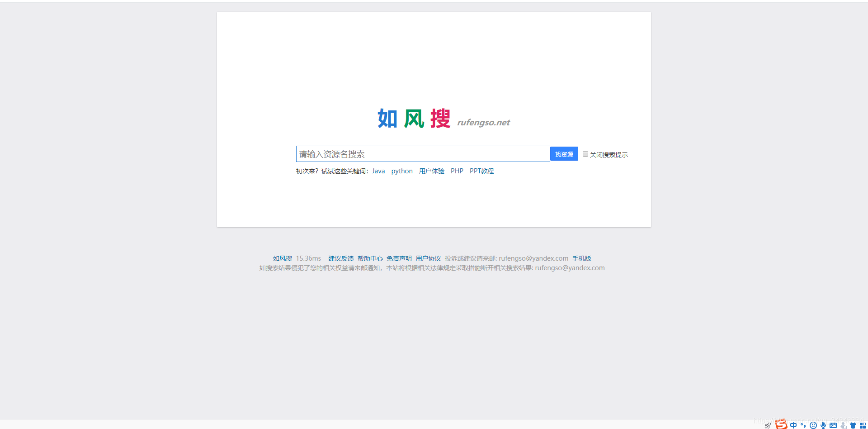
Task: Select the PPT教程 keyword suggestion
Action: click(x=481, y=171)
